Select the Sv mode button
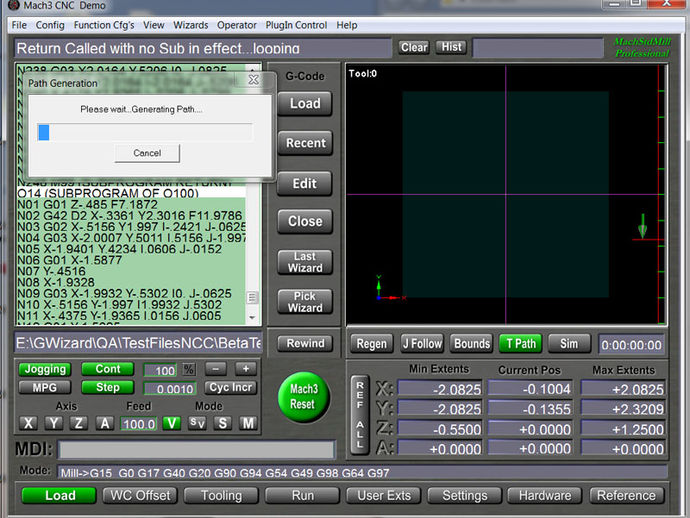The height and width of the screenshot is (518, 690). pyautogui.click(x=197, y=423)
